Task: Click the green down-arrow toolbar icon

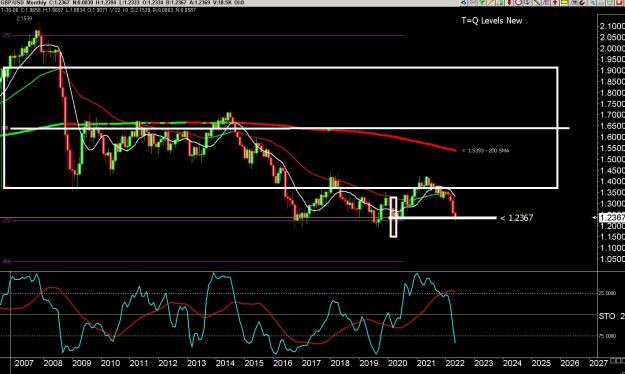Action: 482,2
